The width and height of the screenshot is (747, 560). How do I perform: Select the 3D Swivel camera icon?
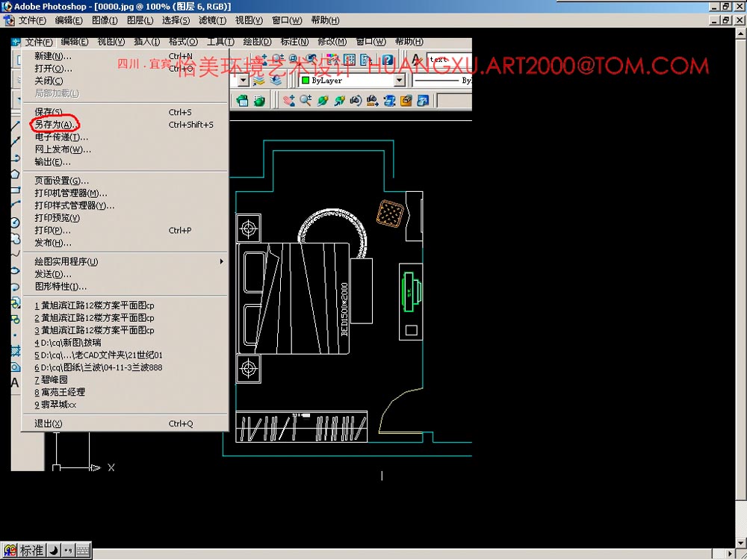tap(356, 101)
